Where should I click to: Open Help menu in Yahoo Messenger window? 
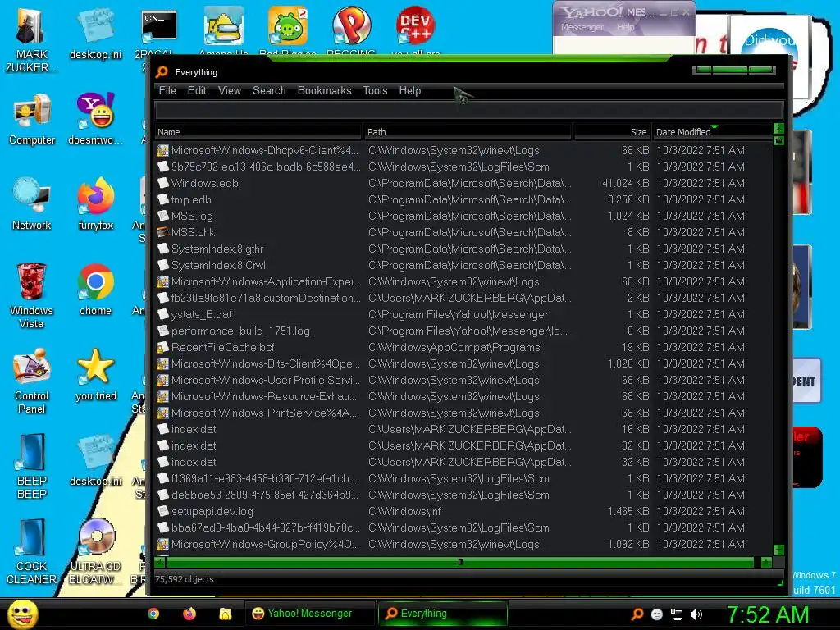pyautogui.click(x=625, y=27)
